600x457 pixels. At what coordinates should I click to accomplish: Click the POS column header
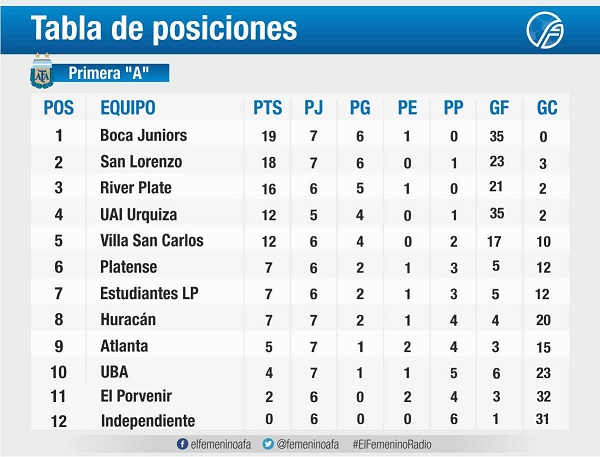point(59,107)
